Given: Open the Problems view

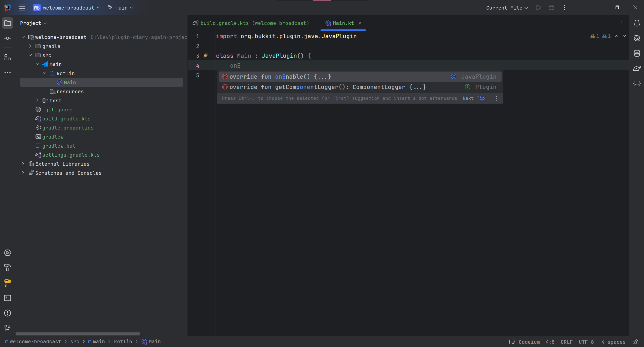Looking at the screenshot, I should (8, 313).
